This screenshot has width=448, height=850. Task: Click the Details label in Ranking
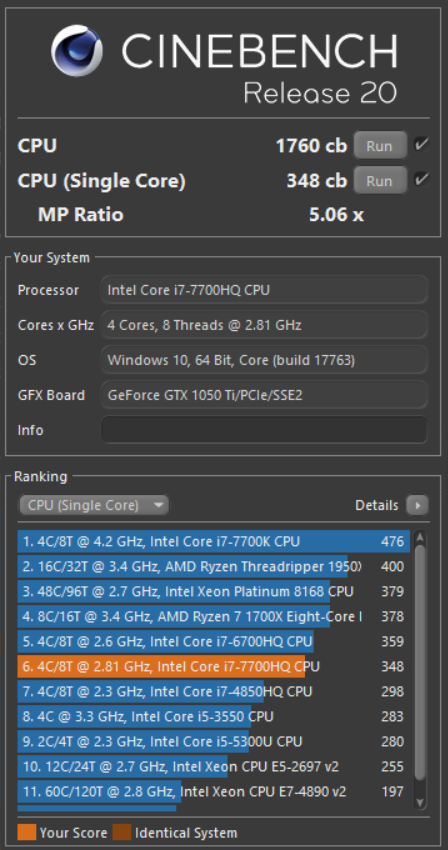tap(376, 505)
